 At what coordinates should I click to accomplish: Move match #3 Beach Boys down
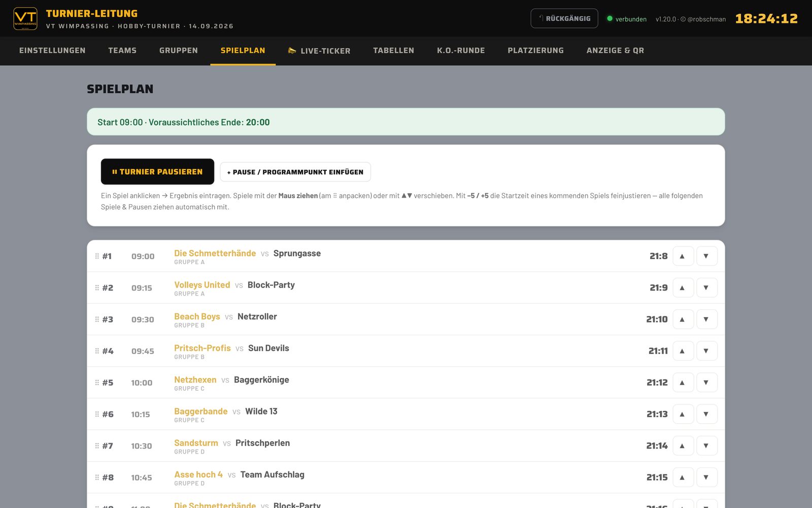coord(706,319)
